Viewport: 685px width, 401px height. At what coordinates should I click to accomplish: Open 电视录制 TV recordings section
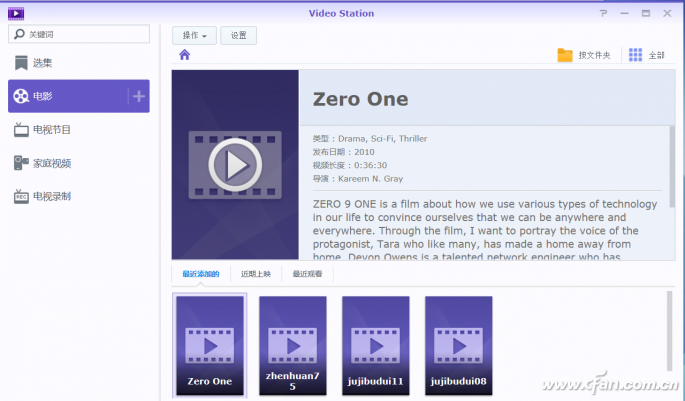pos(52,196)
